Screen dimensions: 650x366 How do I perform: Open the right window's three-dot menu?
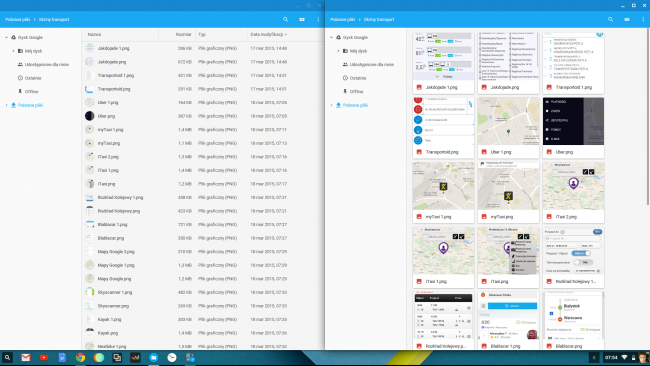(643, 19)
